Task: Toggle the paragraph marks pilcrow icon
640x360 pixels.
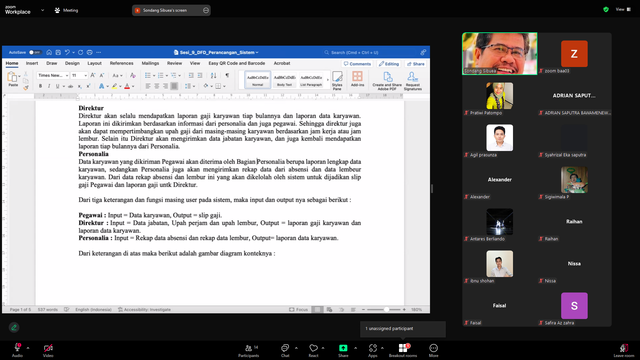Action: tap(227, 76)
